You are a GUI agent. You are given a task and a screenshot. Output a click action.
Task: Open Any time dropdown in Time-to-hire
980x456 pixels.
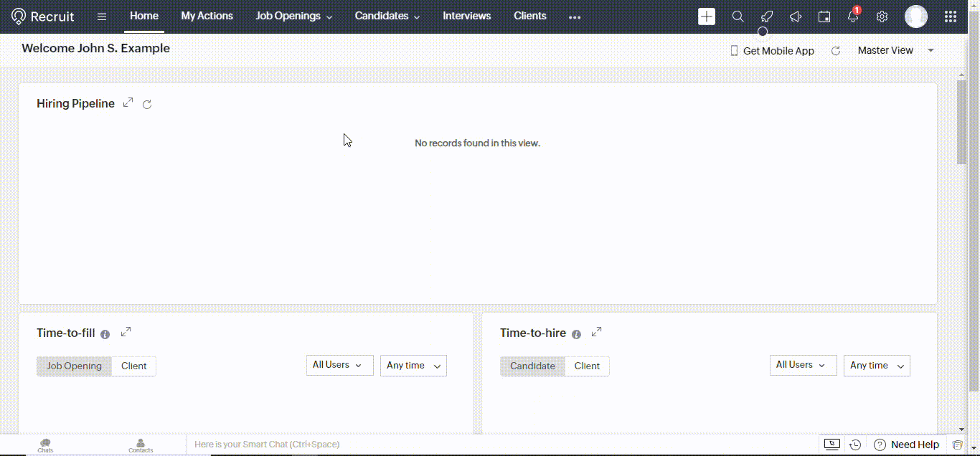(876, 366)
